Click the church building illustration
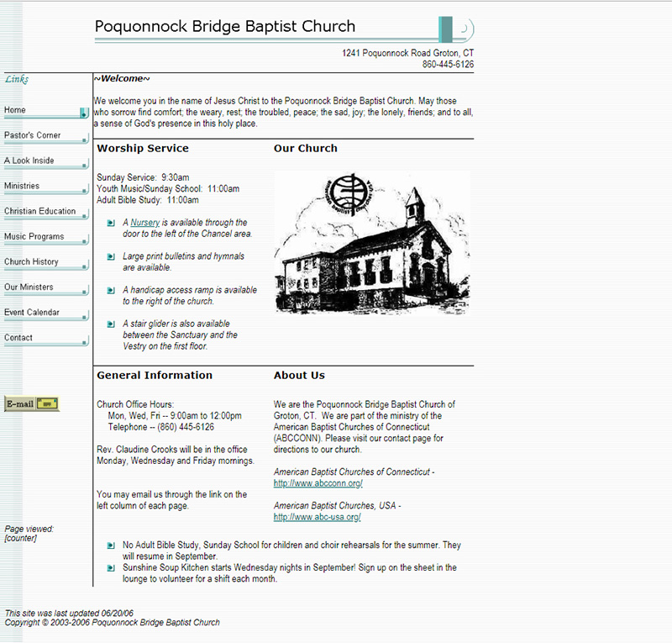The image size is (672, 643). (371, 244)
